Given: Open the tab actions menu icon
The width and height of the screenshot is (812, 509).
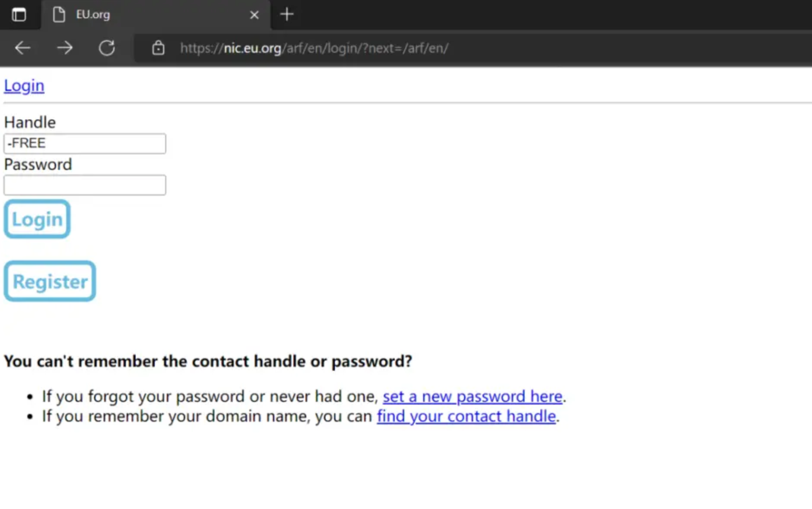Looking at the screenshot, I should tap(19, 15).
